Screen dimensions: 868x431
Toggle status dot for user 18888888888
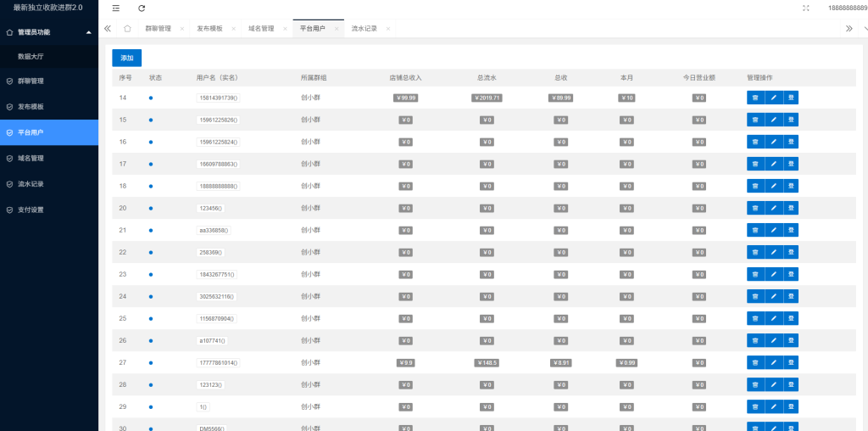click(151, 186)
